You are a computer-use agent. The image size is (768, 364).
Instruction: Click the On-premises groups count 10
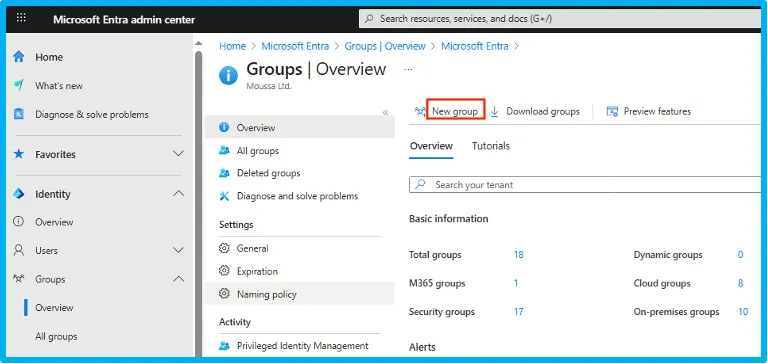click(743, 312)
